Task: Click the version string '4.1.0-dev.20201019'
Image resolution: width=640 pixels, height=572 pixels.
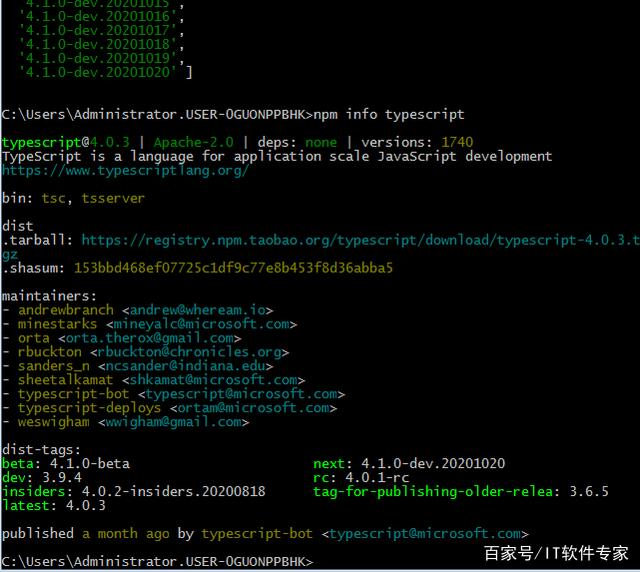Action: (98, 58)
